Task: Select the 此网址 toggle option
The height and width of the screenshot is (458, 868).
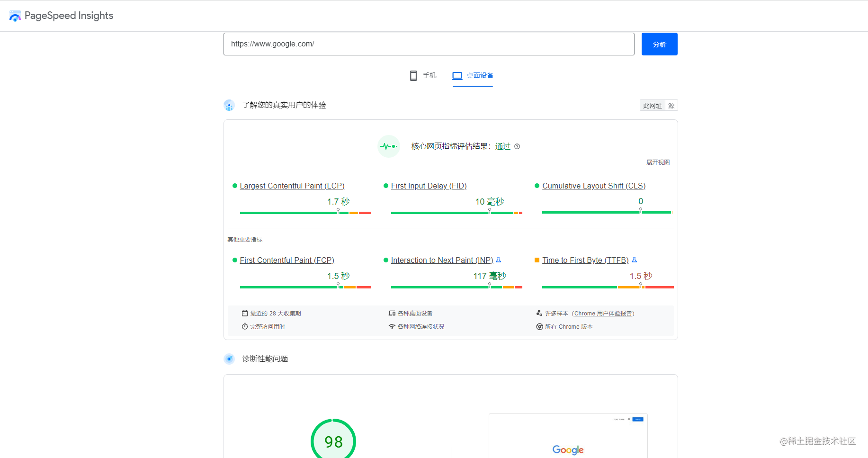Action: pos(653,105)
